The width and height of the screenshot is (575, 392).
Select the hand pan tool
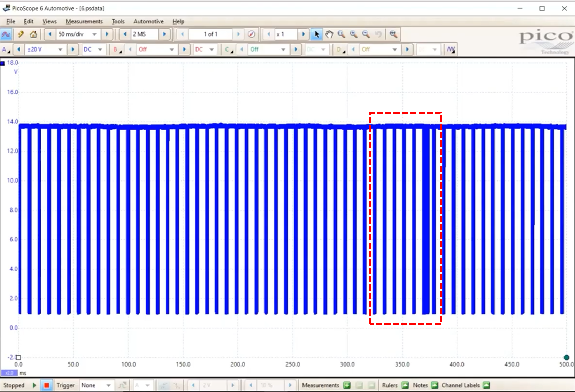coord(329,34)
